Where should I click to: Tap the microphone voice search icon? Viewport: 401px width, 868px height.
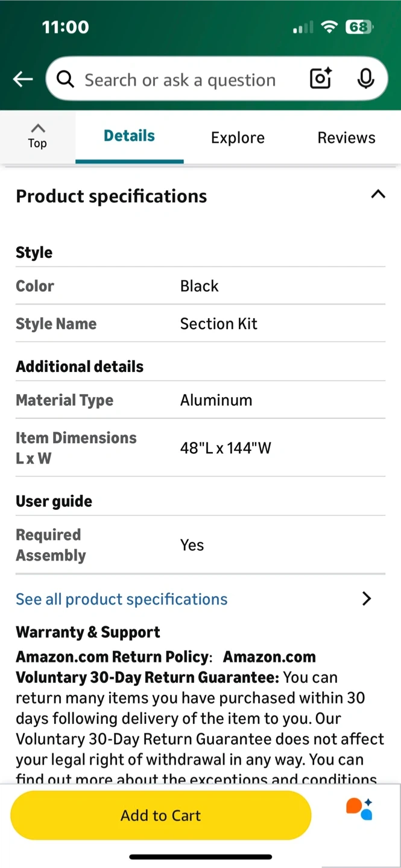365,79
